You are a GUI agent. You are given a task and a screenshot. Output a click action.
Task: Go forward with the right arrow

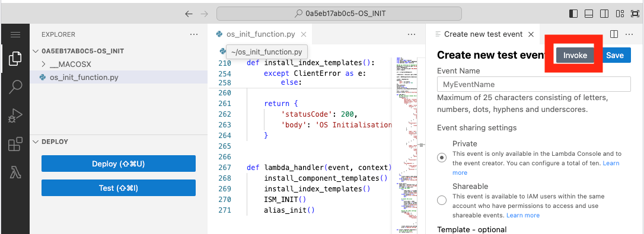tap(204, 14)
